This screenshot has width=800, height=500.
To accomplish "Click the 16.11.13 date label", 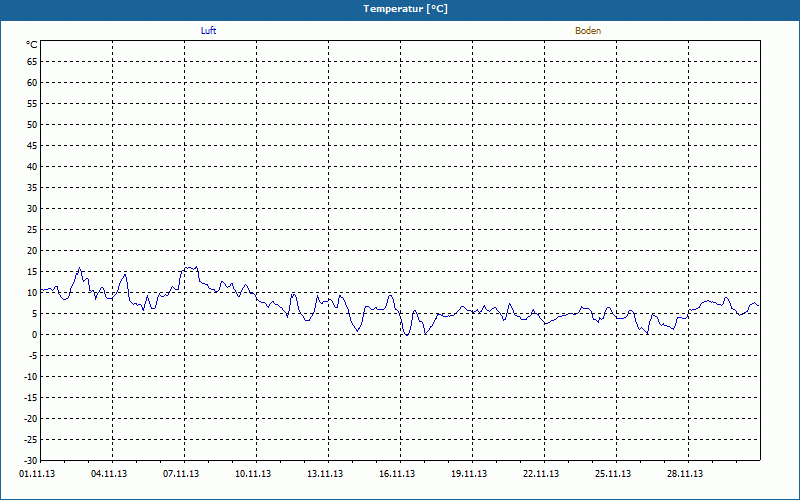I will (x=397, y=473).
